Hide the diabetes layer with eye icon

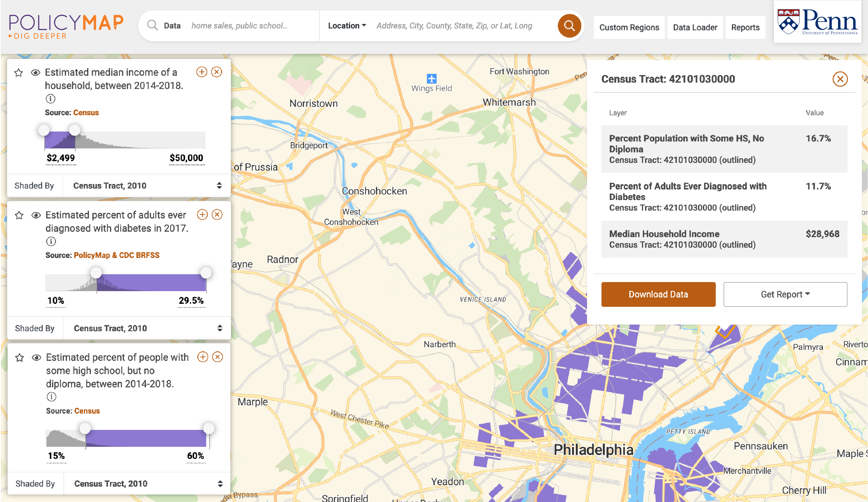[36, 215]
